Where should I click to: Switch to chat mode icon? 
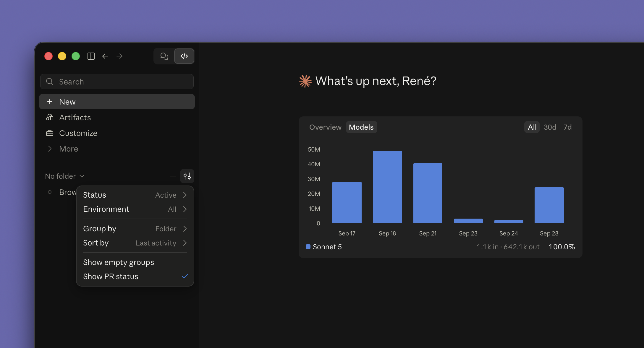coord(164,56)
